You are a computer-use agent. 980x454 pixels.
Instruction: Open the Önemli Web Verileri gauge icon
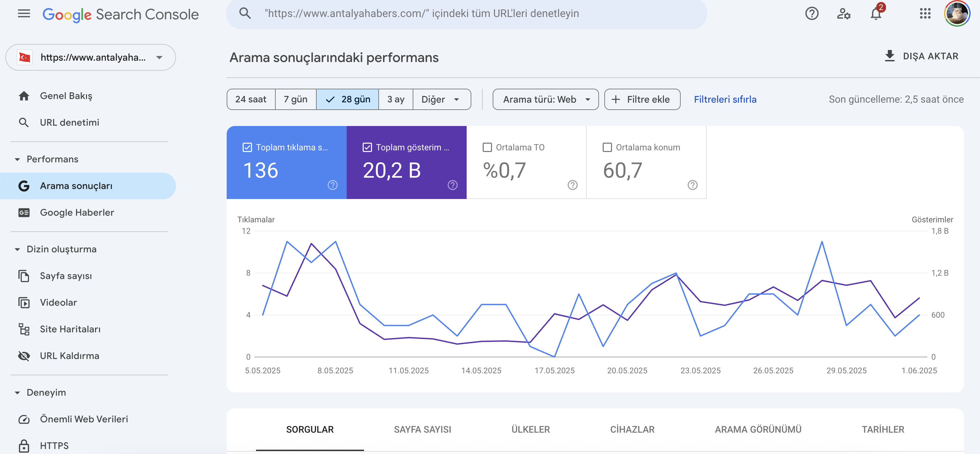(24, 419)
